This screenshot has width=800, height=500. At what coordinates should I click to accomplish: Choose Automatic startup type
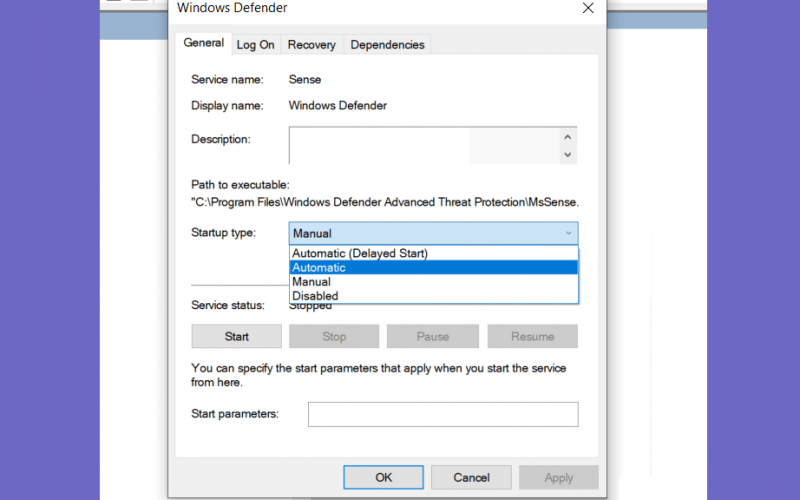point(433,267)
